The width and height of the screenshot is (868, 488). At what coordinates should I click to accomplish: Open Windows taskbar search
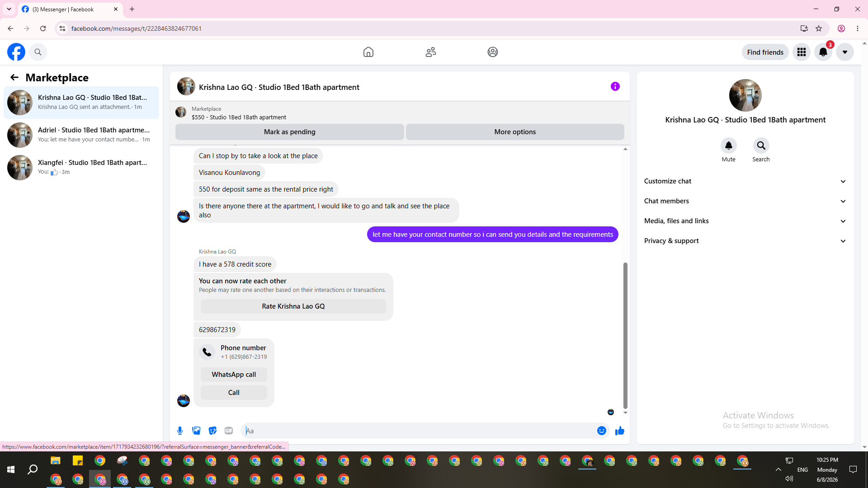click(33, 470)
